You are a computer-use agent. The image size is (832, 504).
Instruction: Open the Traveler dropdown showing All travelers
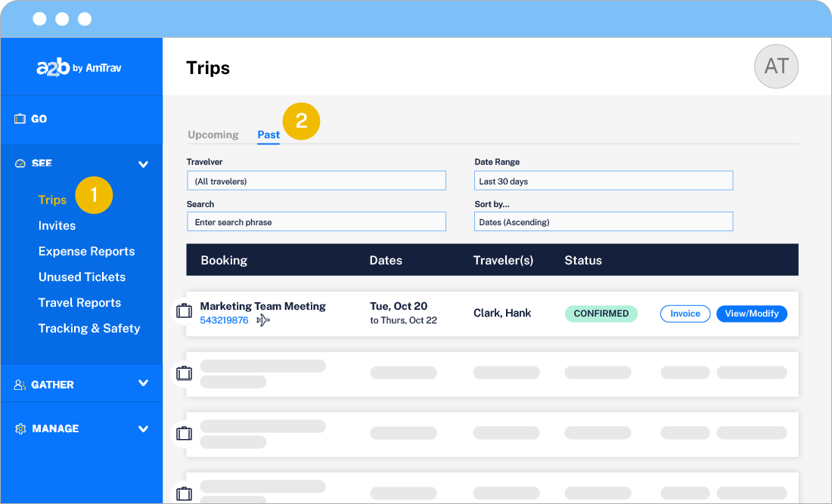point(316,181)
